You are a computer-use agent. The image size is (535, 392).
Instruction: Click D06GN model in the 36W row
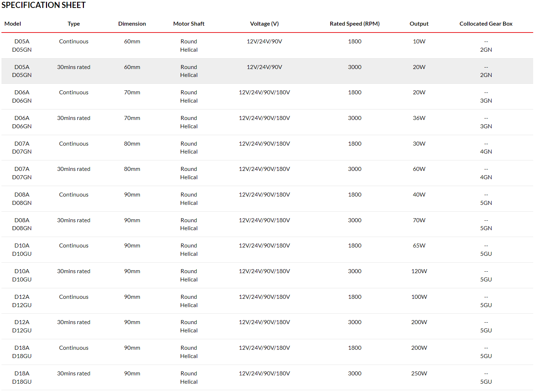click(x=22, y=126)
